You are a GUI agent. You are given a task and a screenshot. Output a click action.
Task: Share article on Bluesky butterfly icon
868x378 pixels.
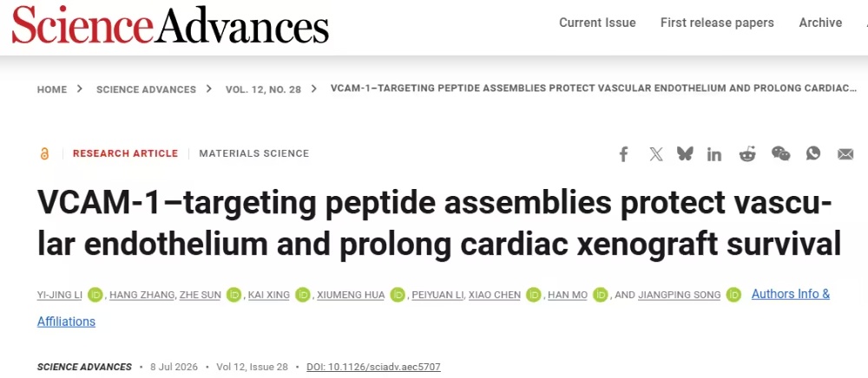(x=685, y=153)
